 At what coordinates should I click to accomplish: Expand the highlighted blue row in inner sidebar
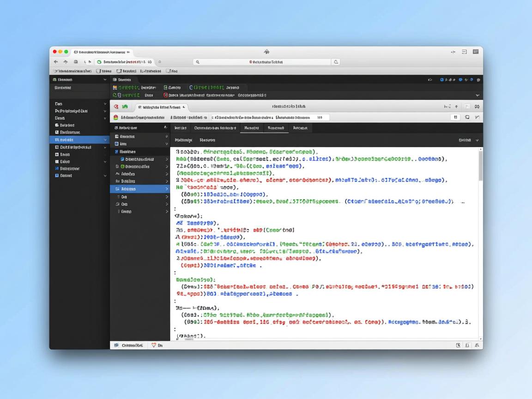tap(167, 189)
